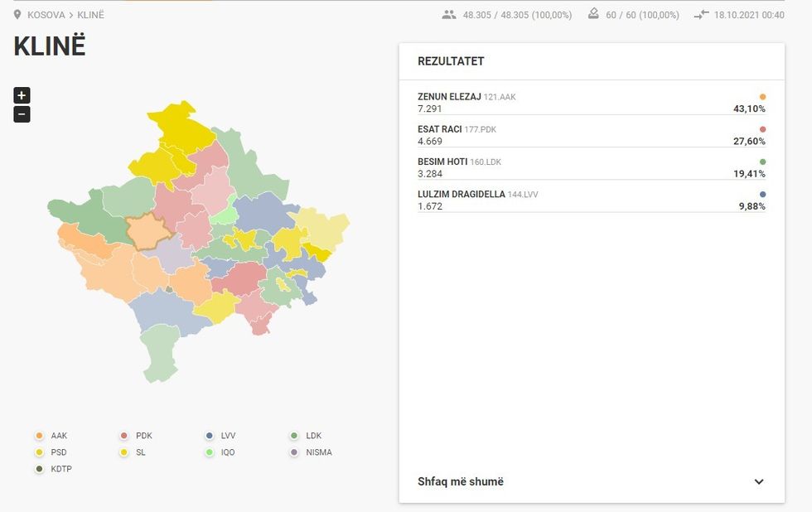Click orange dot beside Zenun Elezaj result

click(762, 97)
